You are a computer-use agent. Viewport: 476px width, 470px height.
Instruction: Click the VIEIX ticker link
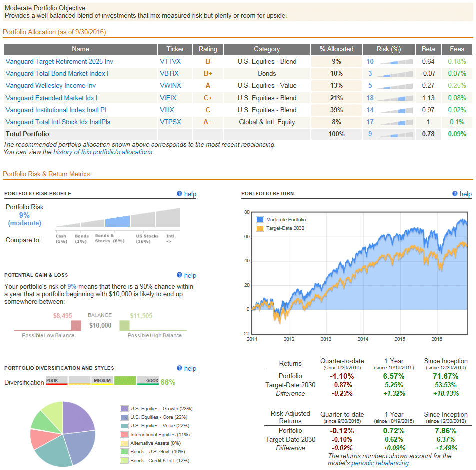click(168, 98)
